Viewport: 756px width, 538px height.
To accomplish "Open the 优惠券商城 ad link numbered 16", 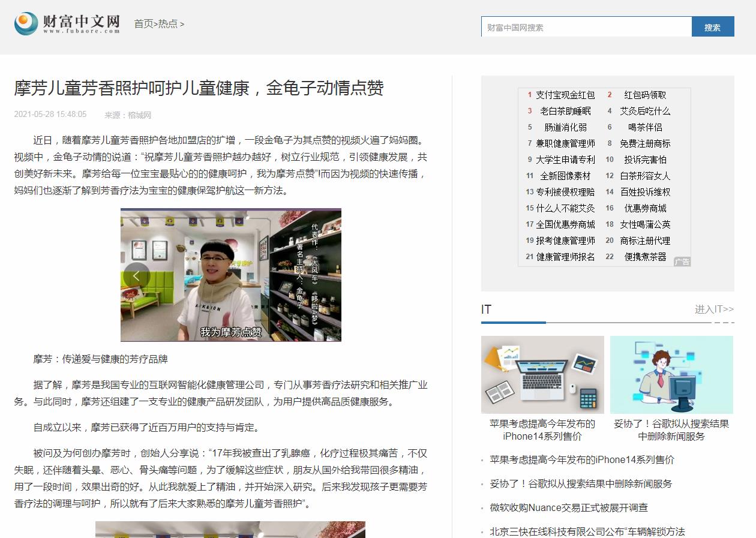I will pos(645,208).
